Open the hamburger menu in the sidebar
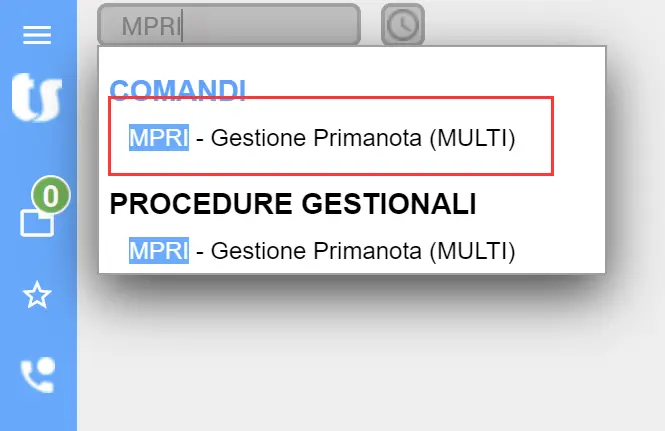 [37, 36]
